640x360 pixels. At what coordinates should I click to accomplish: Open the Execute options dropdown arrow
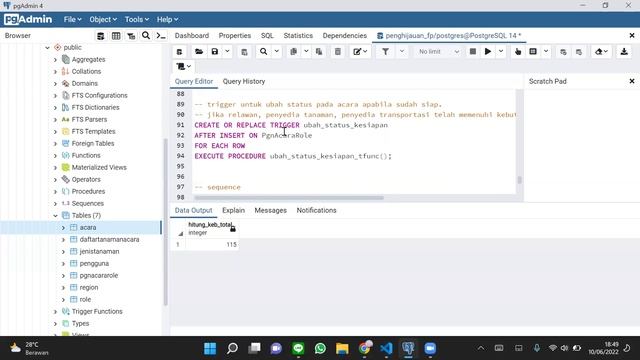tap(501, 52)
